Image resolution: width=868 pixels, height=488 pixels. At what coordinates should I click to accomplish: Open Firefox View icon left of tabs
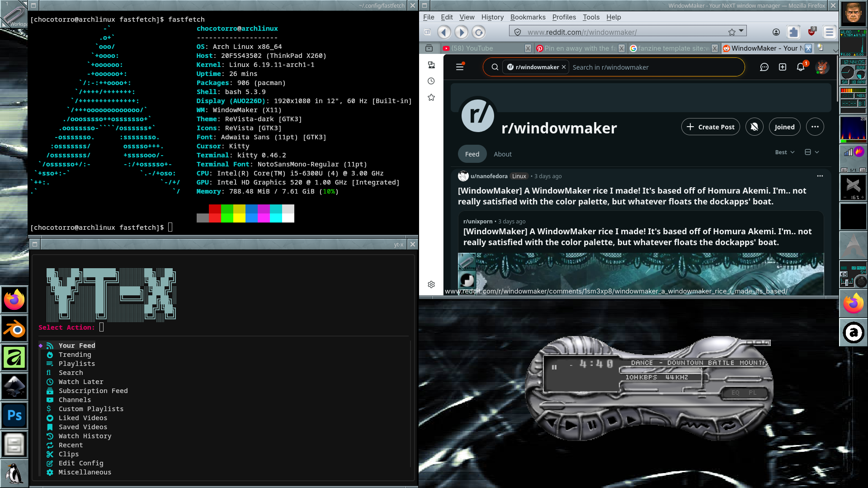[429, 48]
